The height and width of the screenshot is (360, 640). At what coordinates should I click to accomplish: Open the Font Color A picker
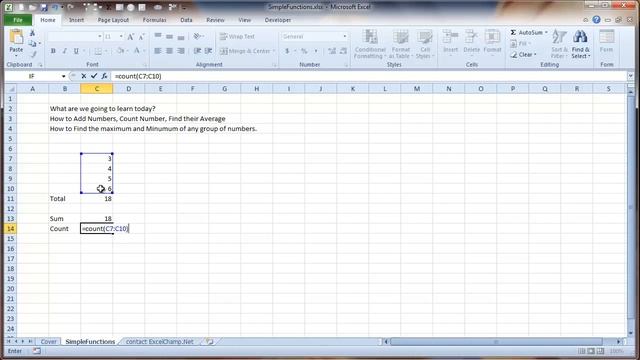pos(137,51)
